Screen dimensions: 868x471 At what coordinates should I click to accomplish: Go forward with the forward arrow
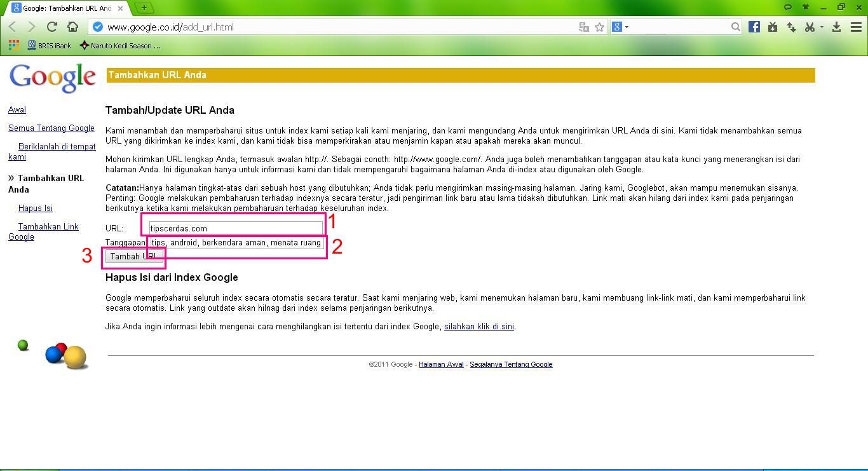[31, 27]
